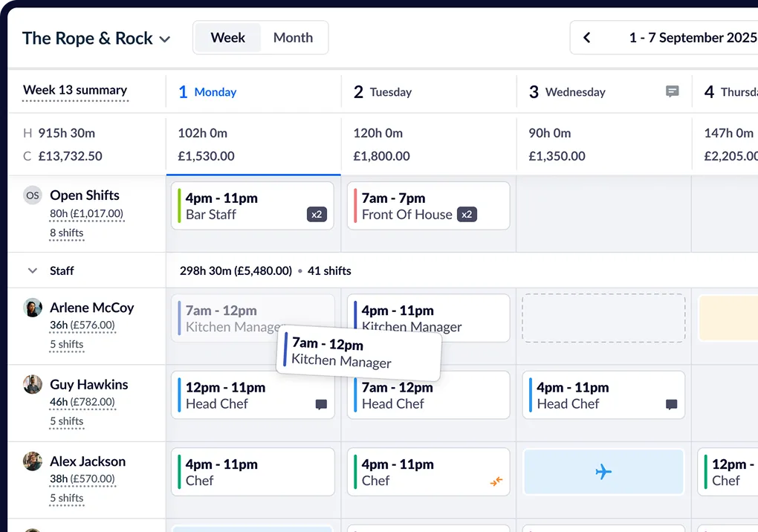This screenshot has height=532, width=758.
Task: Click Arlene McCoy's profile avatar
Action: (32, 307)
